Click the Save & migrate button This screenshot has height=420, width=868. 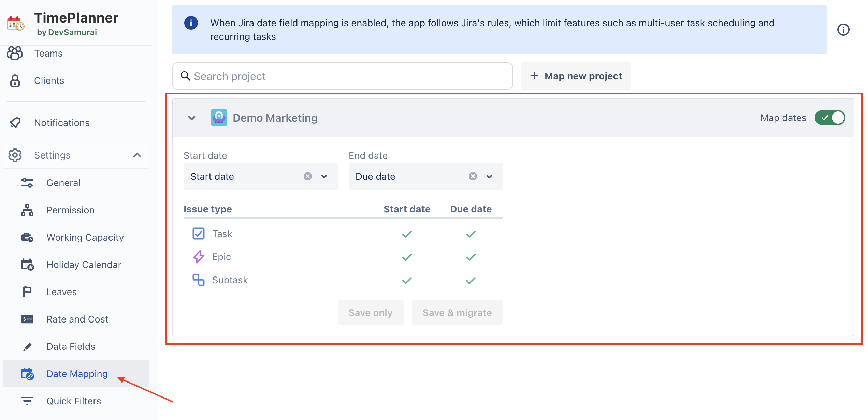(x=457, y=313)
